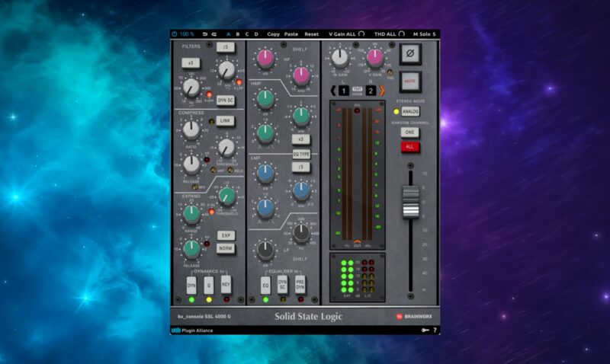610x364 pixels.
Task: Click the white IN GAIN knob
Action: [339, 58]
